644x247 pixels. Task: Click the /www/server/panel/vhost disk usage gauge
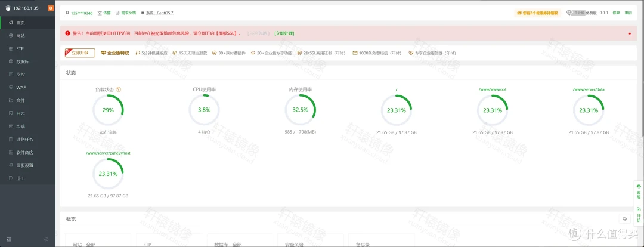(108, 174)
